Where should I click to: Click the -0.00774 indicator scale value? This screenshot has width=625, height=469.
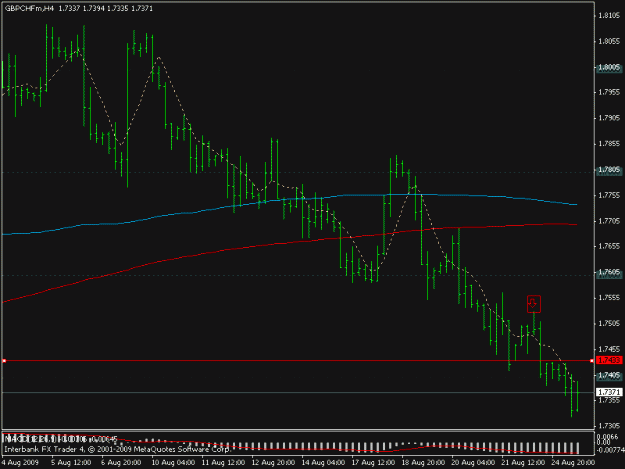(610, 450)
